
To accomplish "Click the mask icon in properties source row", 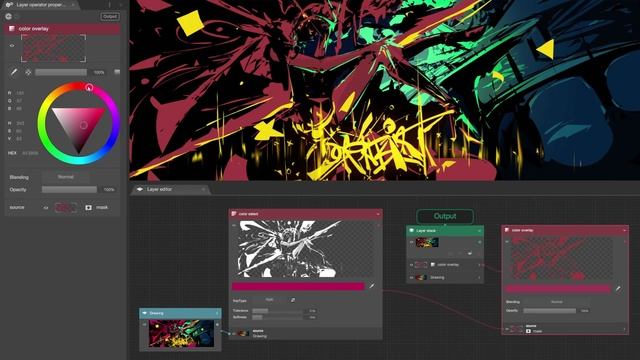I will pos(89,207).
